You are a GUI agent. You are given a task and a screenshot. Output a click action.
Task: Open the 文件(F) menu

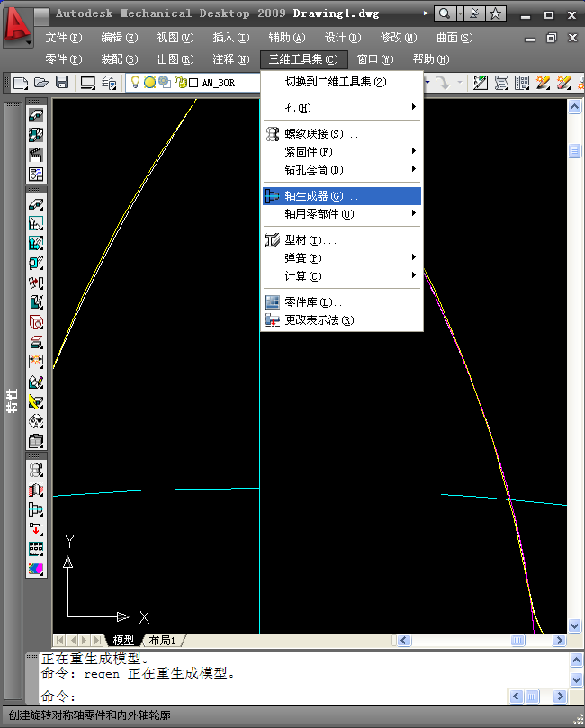(64, 38)
